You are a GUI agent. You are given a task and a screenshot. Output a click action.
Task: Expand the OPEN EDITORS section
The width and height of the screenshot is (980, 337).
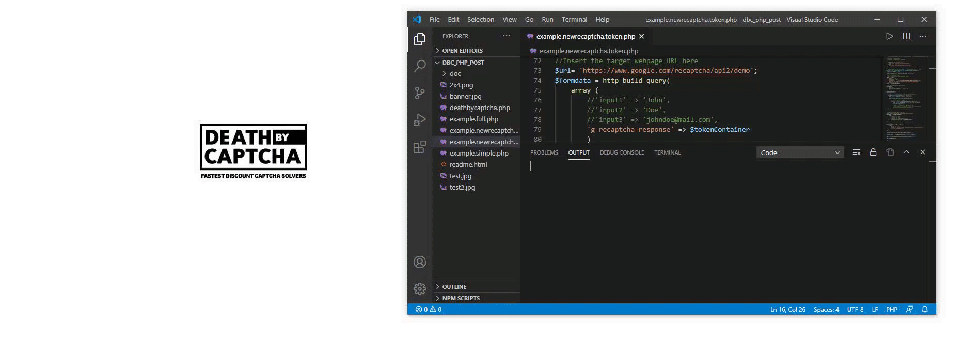point(462,51)
